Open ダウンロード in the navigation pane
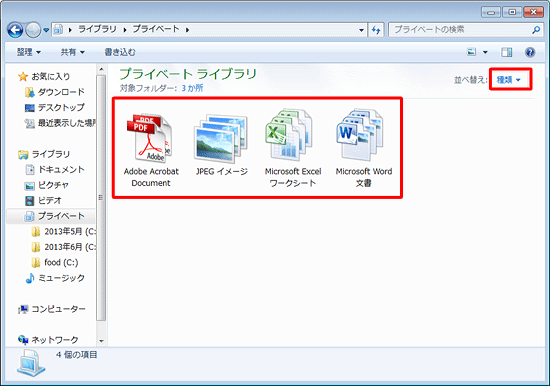The width and height of the screenshot is (550, 386). tap(61, 92)
